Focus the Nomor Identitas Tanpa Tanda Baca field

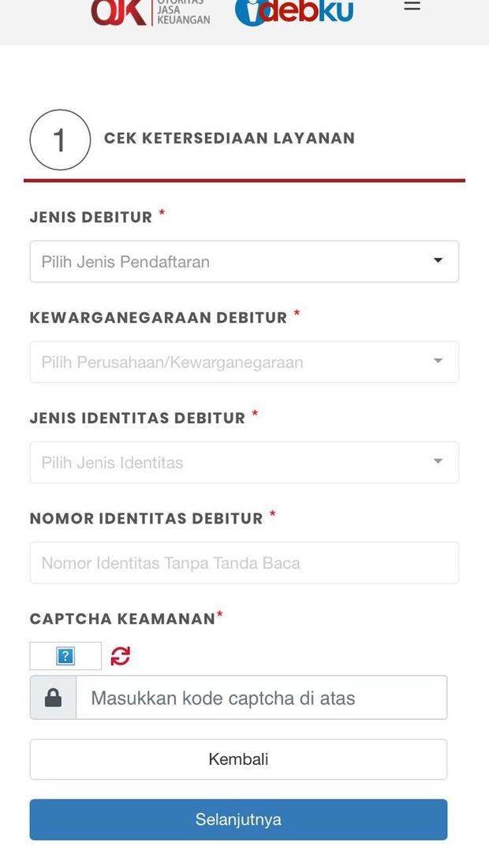(244, 563)
